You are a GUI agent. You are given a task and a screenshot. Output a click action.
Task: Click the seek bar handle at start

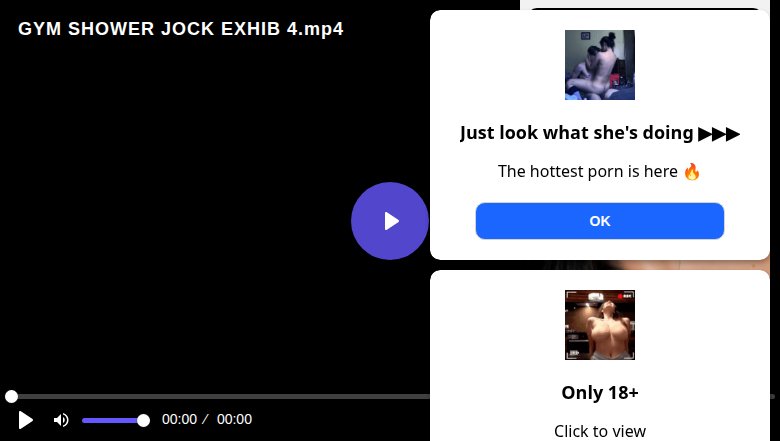pyautogui.click(x=11, y=396)
